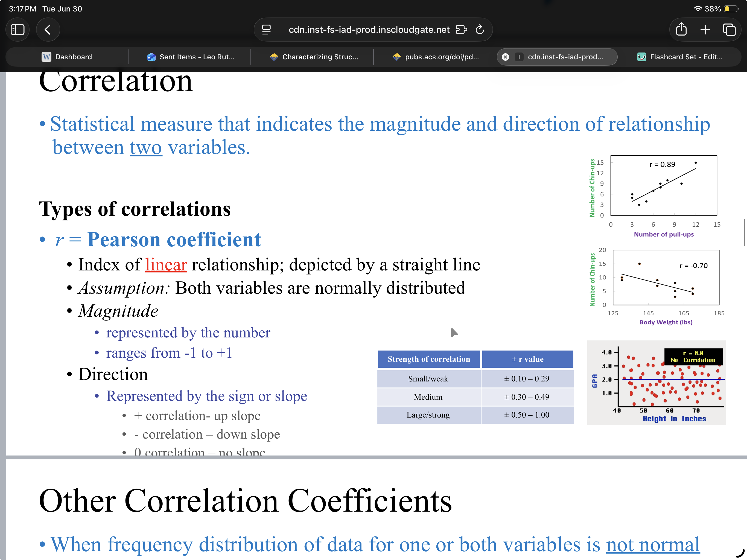Image resolution: width=747 pixels, height=560 pixels.
Task: Click "Represented by the sign or slope" bullet
Action: (x=207, y=396)
